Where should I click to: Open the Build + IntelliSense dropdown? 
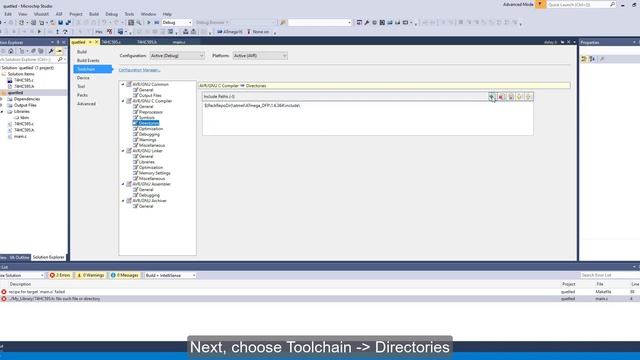[170, 276]
